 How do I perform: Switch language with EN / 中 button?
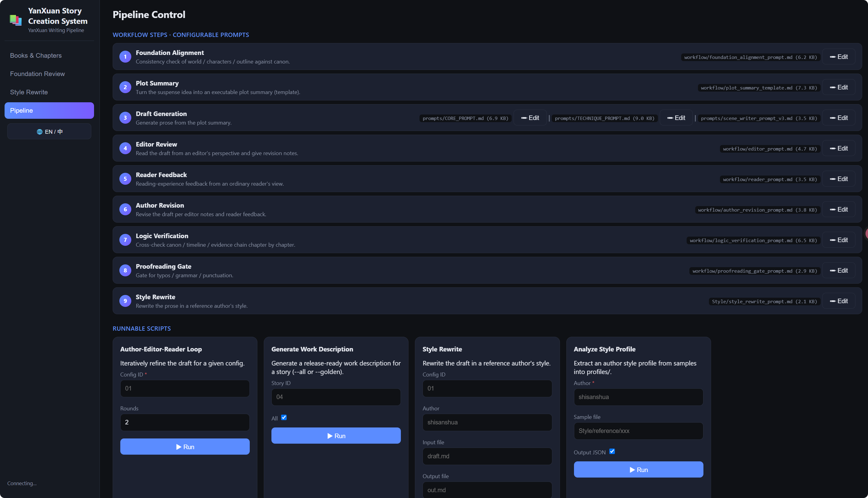coord(49,132)
